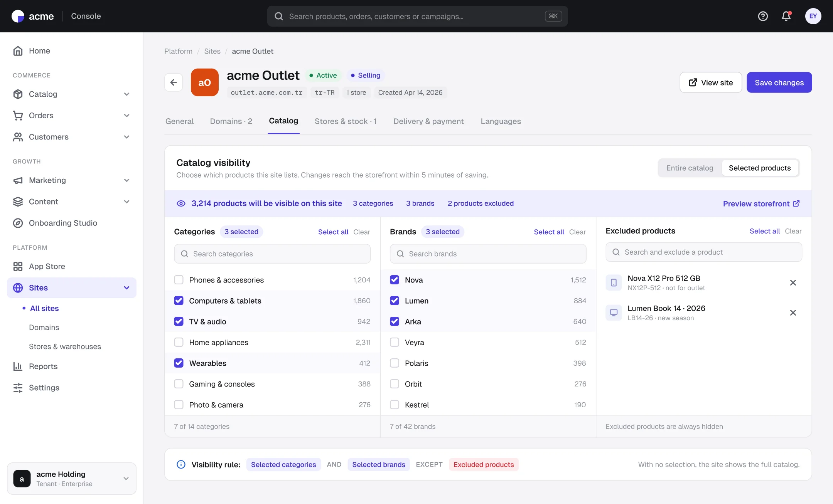Open the Stores & stock · 1 tab

coord(346,121)
